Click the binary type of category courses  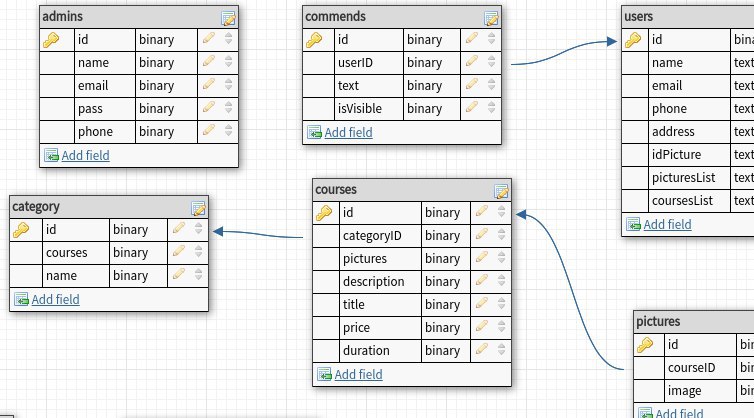pyautogui.click(x=130, y=253)
